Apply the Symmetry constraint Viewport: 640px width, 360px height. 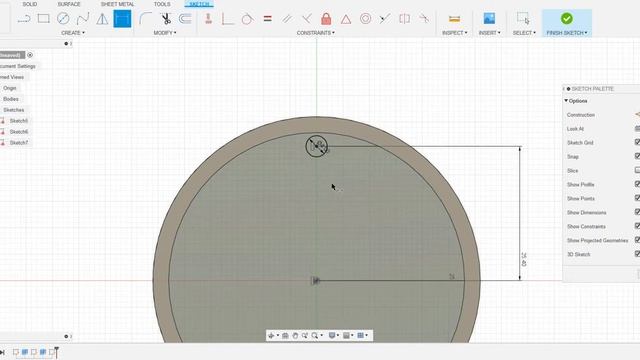pos(404,18)
